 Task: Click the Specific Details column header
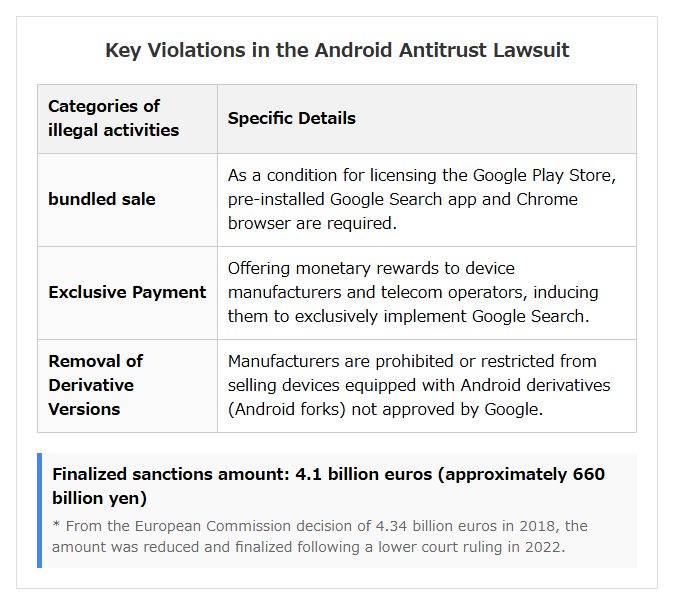(x=292, y=118)
